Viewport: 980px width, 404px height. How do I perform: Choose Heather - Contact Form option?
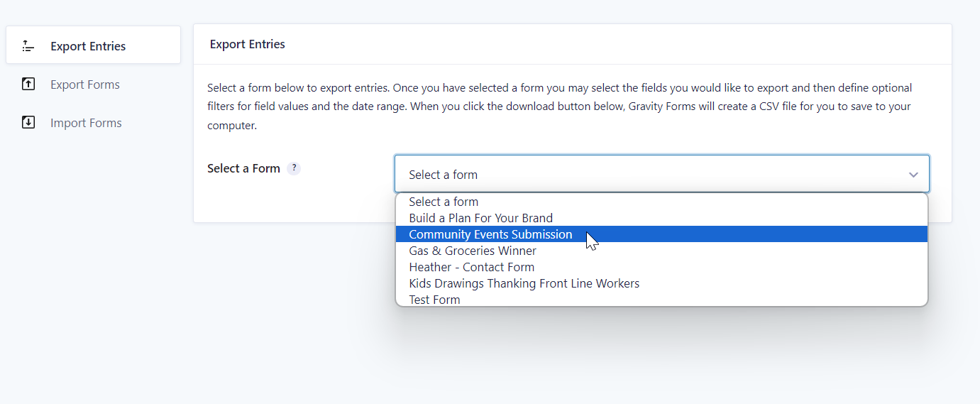coord(661,267)
